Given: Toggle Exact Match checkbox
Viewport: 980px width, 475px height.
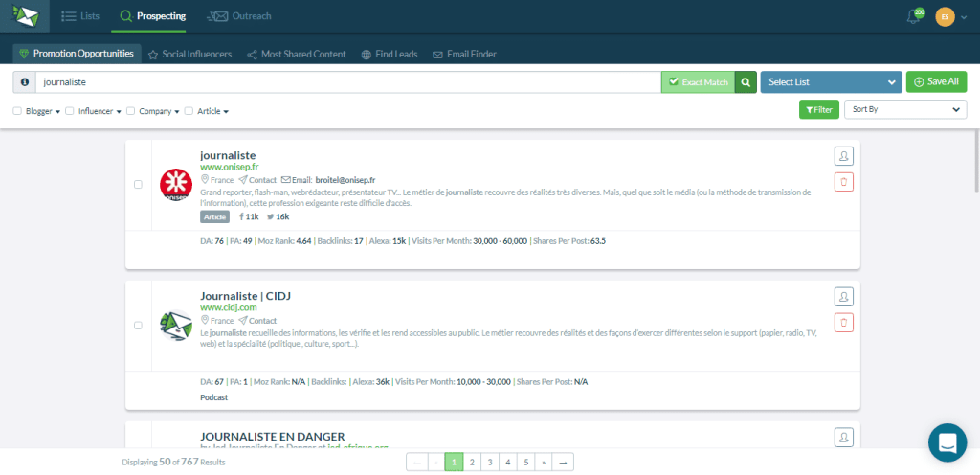Looking at the screenshot, I should pyautogui.click(x=673, y=81).
